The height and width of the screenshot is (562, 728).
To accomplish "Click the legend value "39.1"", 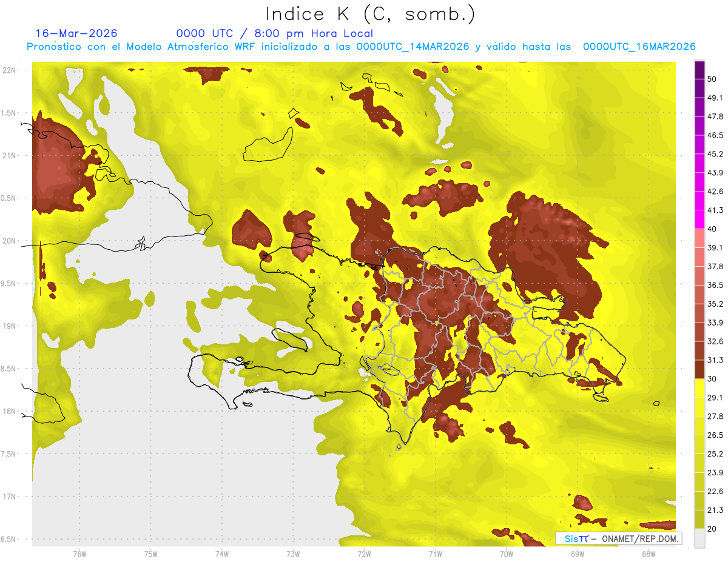I will [x=715, y=247].
